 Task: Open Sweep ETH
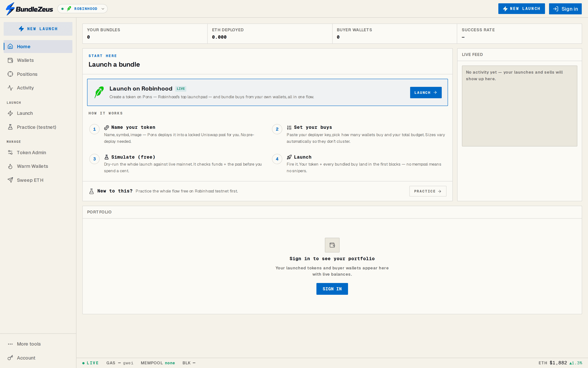pyautogui.click(x=38, y=180)
